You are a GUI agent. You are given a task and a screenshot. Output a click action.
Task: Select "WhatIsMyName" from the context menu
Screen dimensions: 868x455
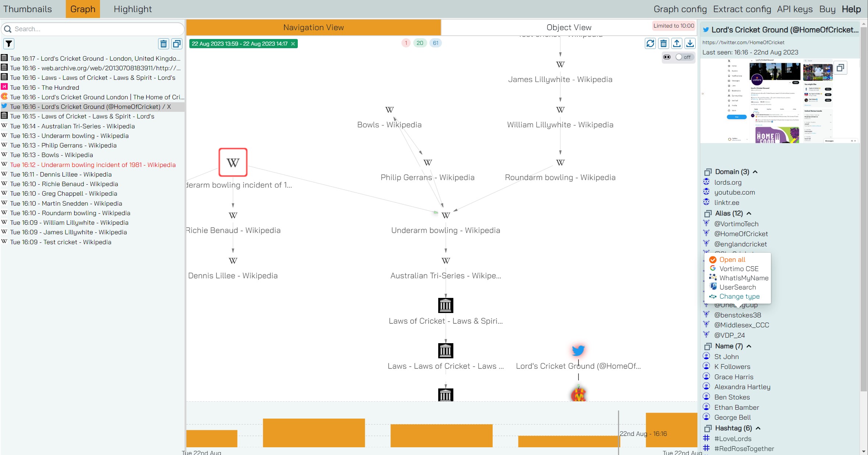[744, 278]
